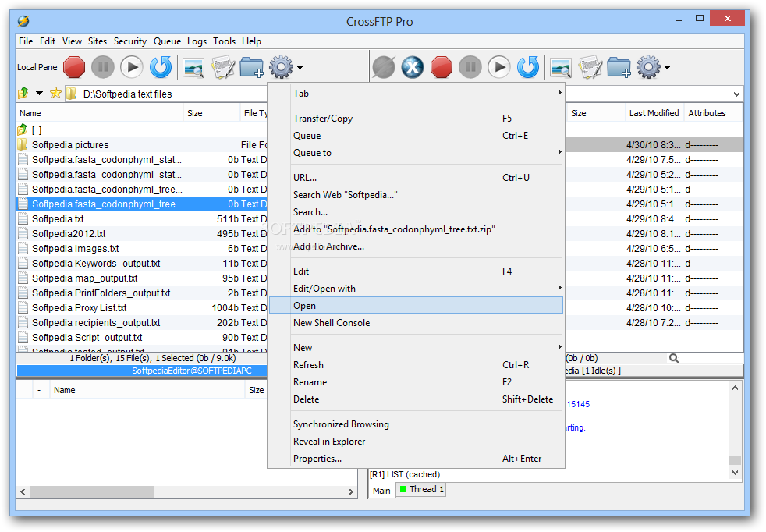Click the local pane settings gear icon
This screenshot has height=532, width=766.
point(281,67)
